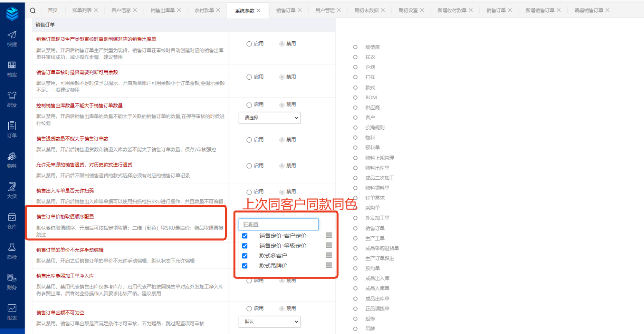Switch to the 客户信息 tab
644x334 pixels.
point(121,10)
